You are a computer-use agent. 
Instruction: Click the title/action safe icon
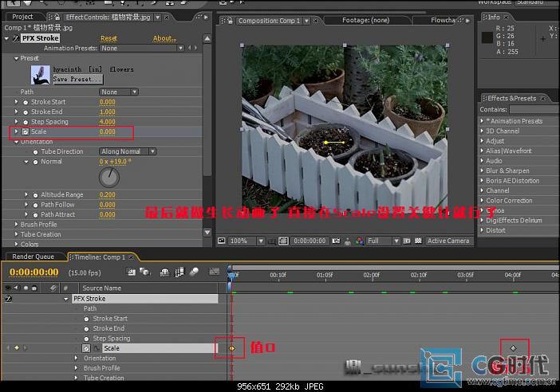point(272,241)
